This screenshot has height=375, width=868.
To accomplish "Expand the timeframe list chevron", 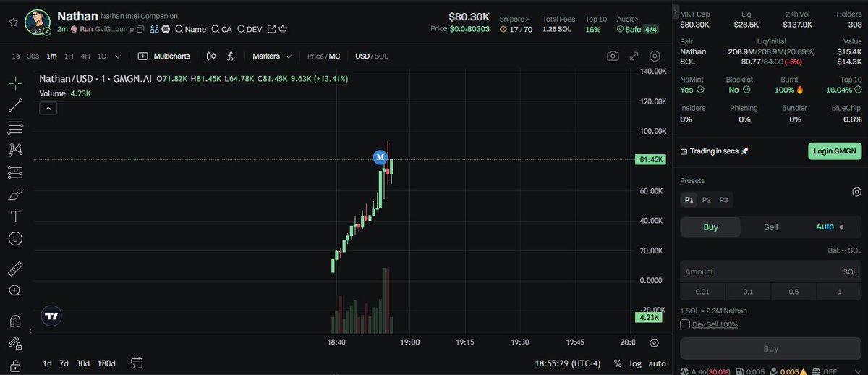I will tap(118, 56).
